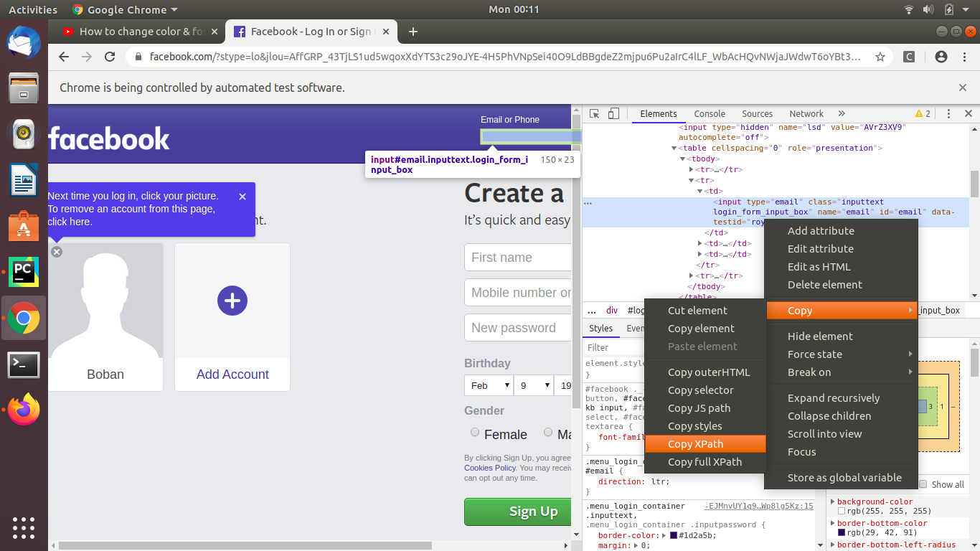Switch to the Console tab in DevTools

click(710, 114)
